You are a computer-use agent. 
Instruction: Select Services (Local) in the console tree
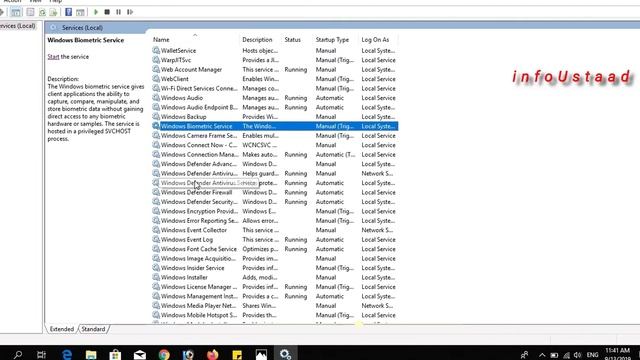(x=18, y=26)
